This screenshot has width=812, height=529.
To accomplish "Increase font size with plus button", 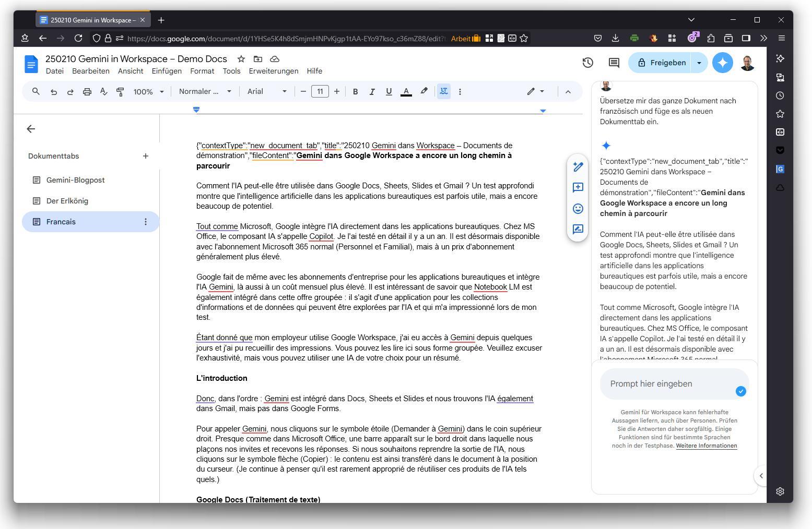I will 337,91.
